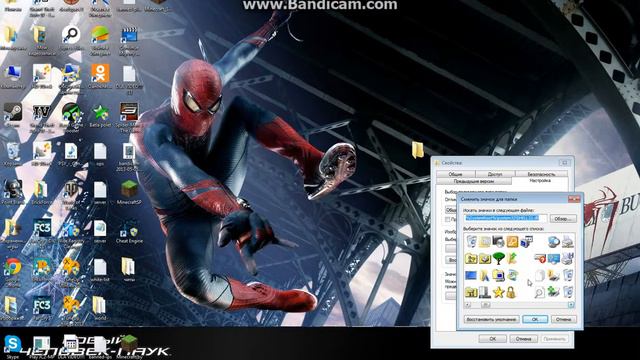Viewport: 640px width, 360px height.
Task: Select the lone folder beside the Properties window
Action: coord(418,150)
